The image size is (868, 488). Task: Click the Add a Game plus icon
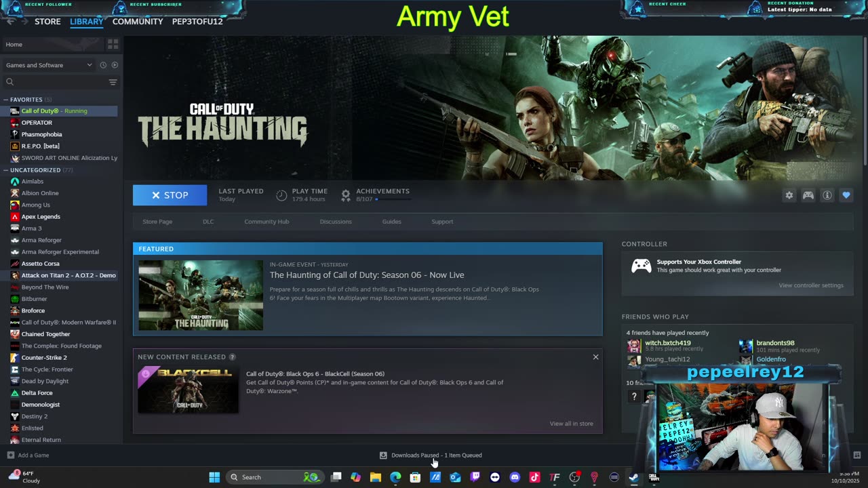click(10, 455)
